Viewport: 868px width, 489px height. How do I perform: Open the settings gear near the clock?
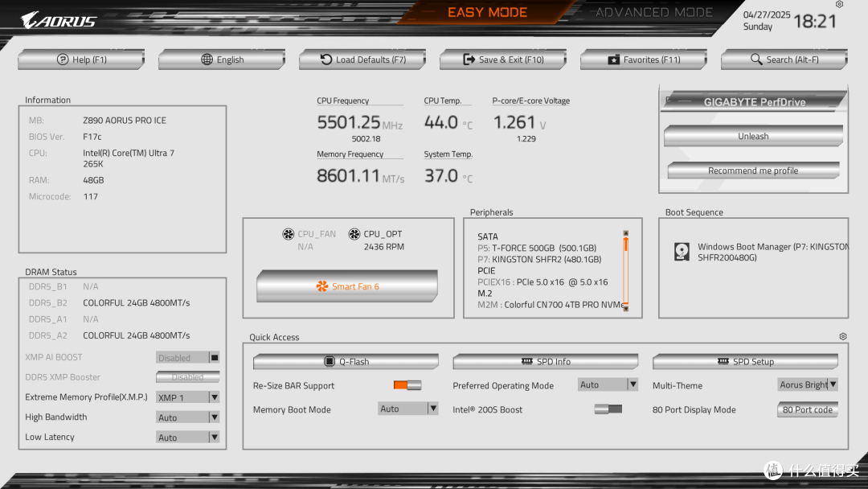(x=839, y=5)
